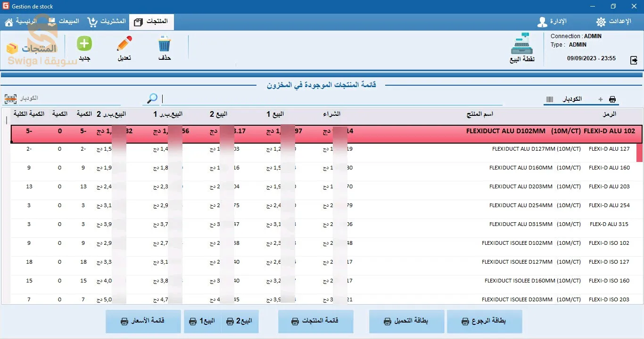Click the قائمة الأسعار print button
644x339 pixels.
tap(143, 322)
